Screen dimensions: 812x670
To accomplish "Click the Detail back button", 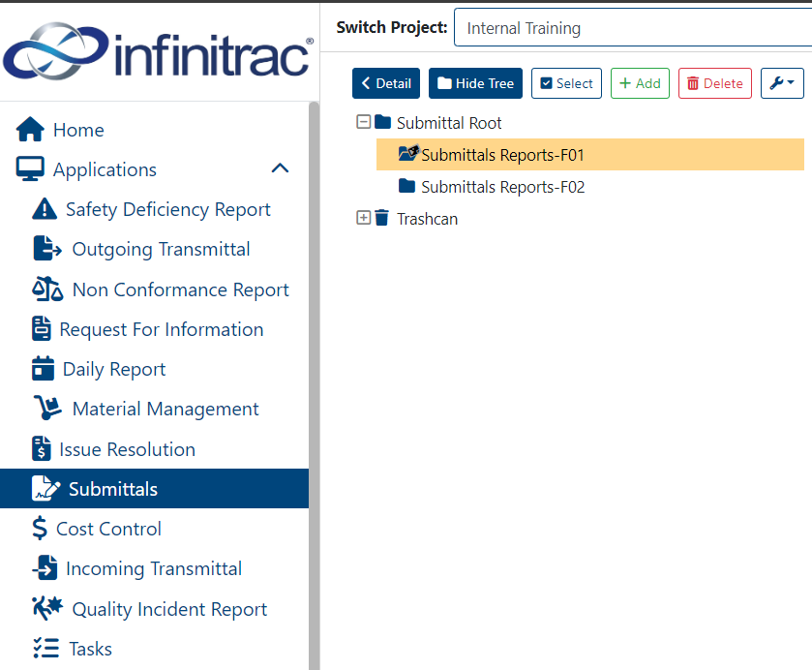I will tap(386, 83).
